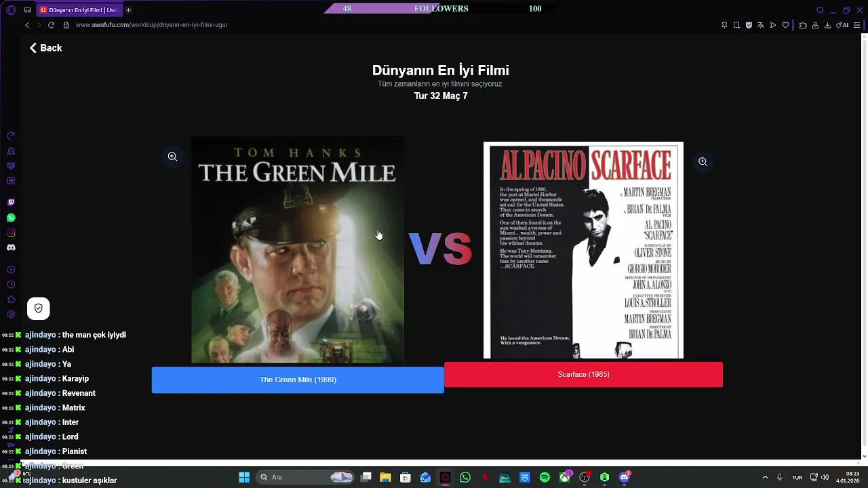Click 'Dünyanın En İyi Filmi' heading
This screenshot has width=868, height=488.
[441, 70]
